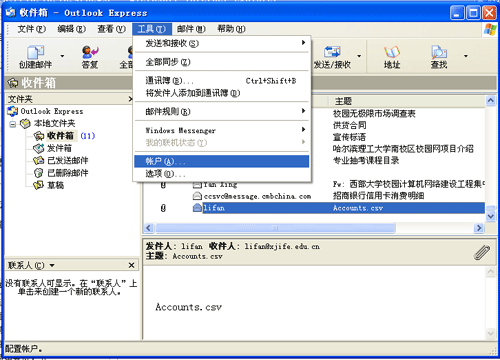Open dropdown arrow beside 发送/接收 button
The width and height of the screenshot is (500, 360).
point(359,56)
